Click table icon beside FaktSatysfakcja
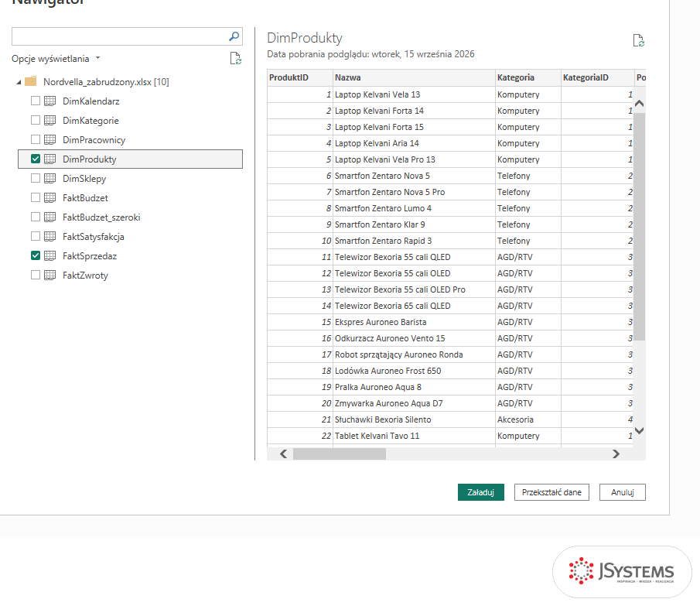 pyautogui.click(x=50, y=236)
